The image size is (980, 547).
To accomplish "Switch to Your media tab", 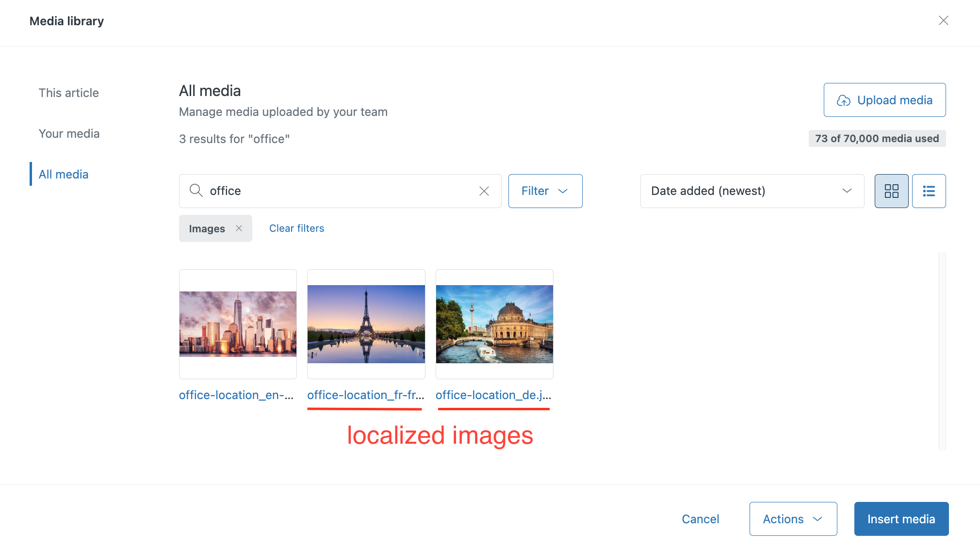I will tap(69, 133).
